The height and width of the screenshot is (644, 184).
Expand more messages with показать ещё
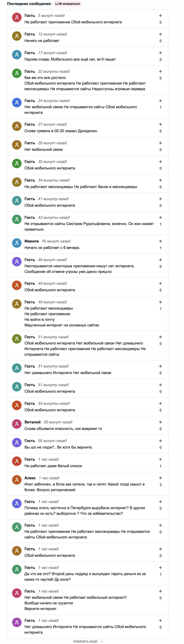85,641
